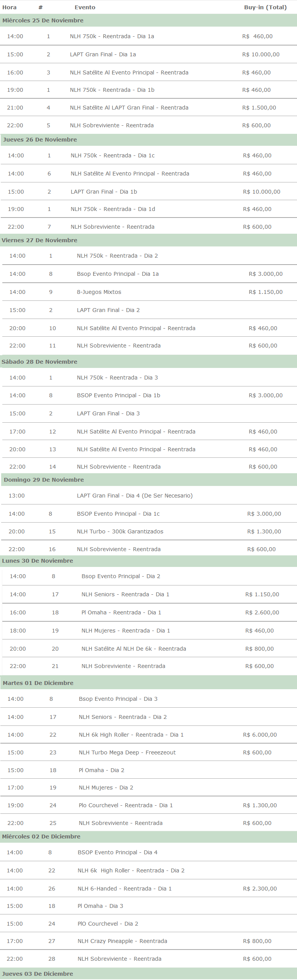Select LAPT Gran Final - Dia 3 row

tap(149, 413)
